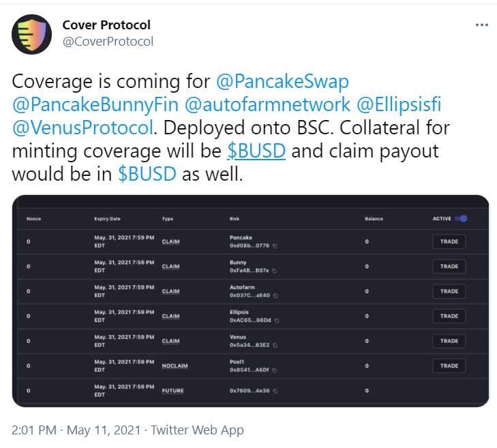Copy the Pancake address 0xd08b...0776
Viewport: 497px width, 448px height.
275,246
